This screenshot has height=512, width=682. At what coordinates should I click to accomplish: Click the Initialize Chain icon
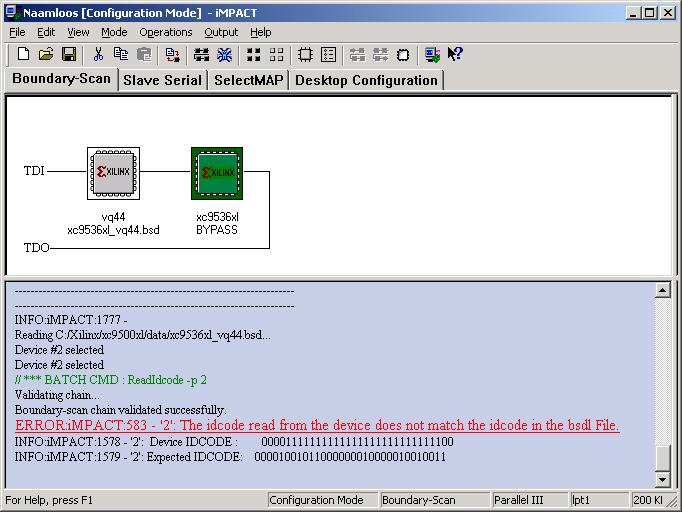tap(201, 54)
